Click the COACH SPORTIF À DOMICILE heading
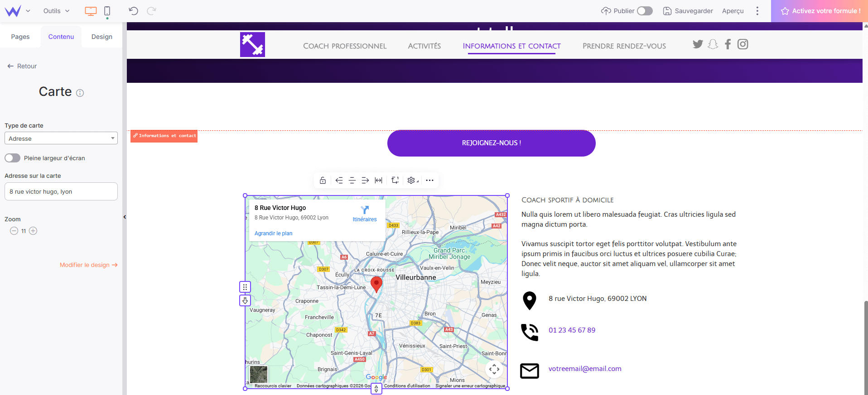Screen dimensions: 868x395 coord(568,200)
